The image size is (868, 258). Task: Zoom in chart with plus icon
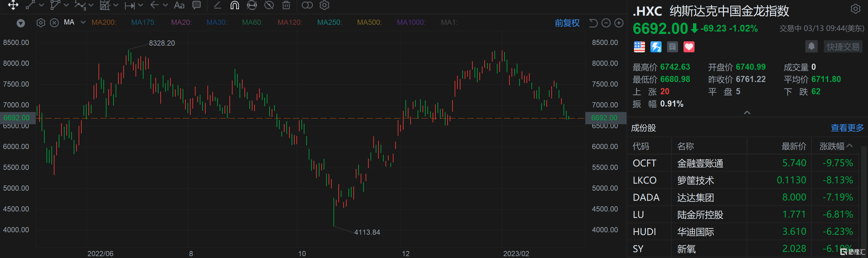tap(619, 23)
